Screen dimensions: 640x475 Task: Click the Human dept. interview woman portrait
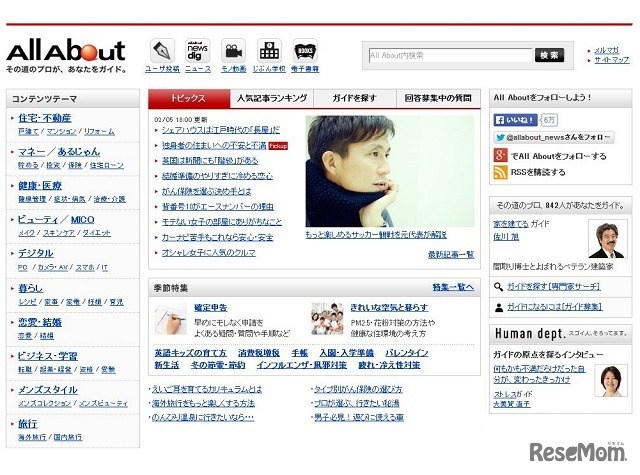click(x=611, y=381)
